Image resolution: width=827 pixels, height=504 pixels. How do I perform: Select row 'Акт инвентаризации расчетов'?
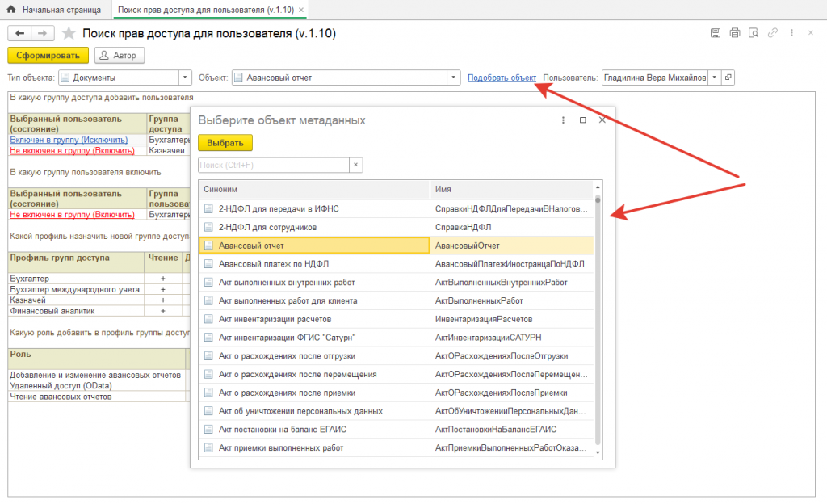(x=396, y=320)
